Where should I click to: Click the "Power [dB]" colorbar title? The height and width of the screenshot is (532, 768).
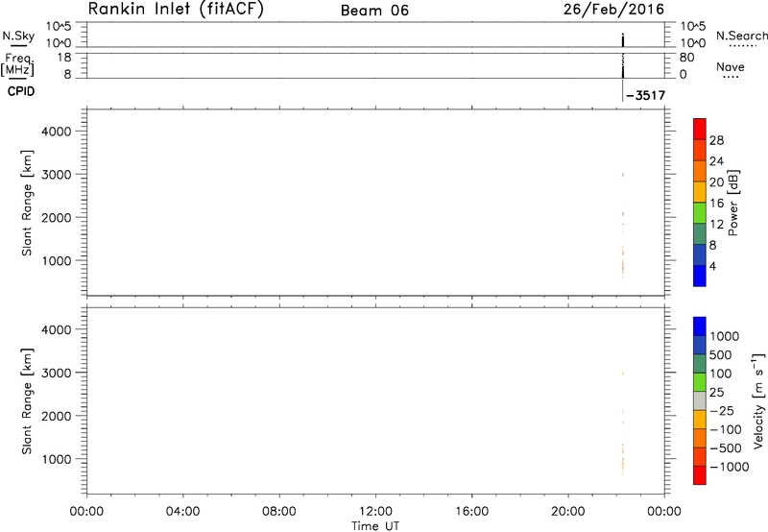(732, 203)
